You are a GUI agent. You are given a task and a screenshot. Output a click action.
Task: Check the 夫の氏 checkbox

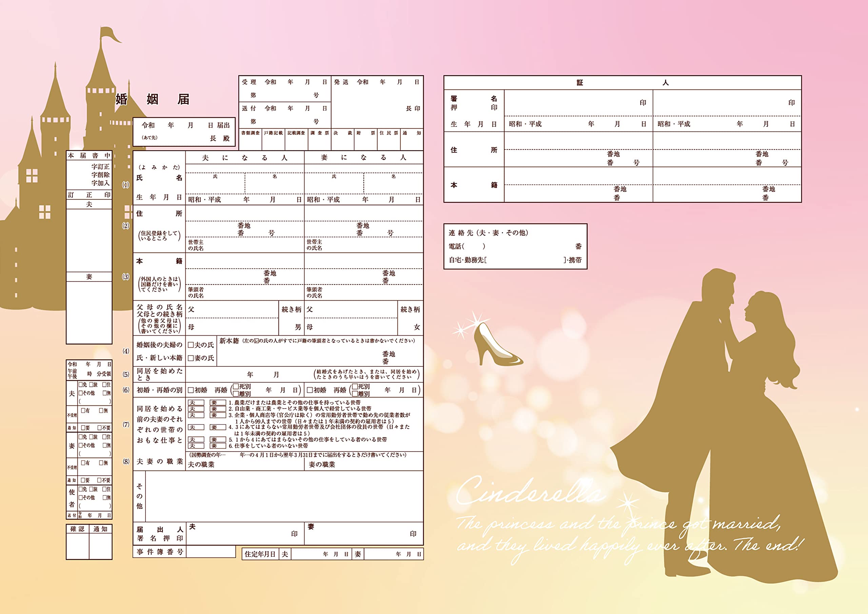191,345
